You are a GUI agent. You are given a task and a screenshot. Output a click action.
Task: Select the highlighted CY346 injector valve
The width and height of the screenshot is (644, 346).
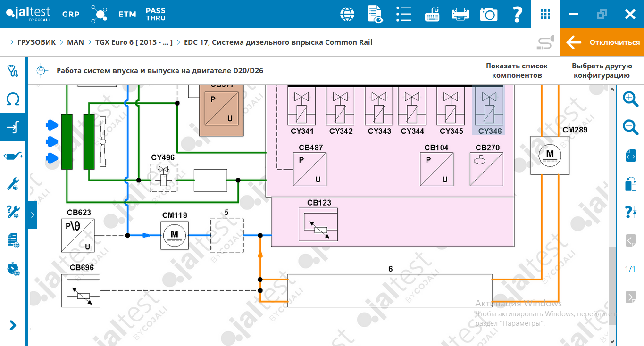coord(489,111)
